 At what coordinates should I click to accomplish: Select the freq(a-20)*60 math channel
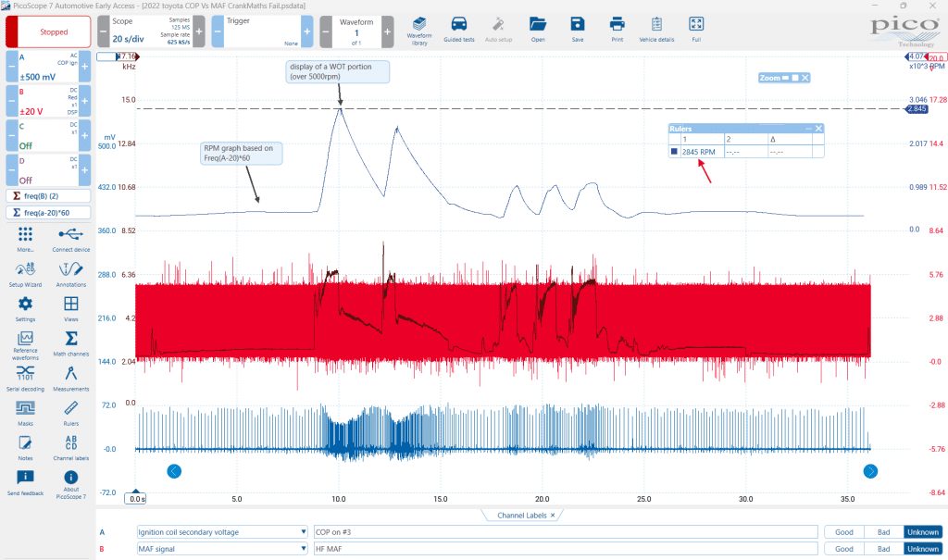pos(48,213)
